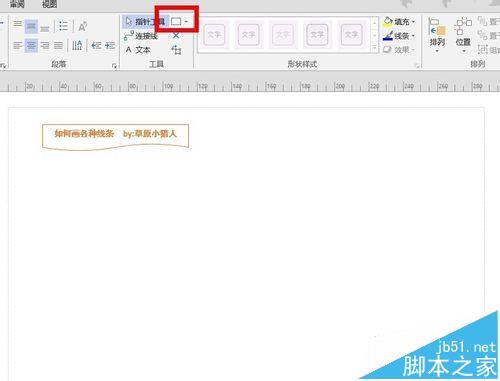Select the 文本 text tool

[x=138, y=50]
